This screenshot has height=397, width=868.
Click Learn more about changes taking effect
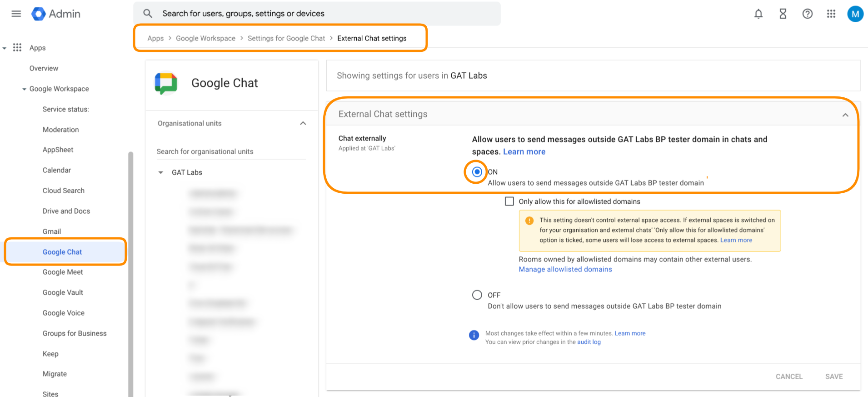click(x=630, y=333)
